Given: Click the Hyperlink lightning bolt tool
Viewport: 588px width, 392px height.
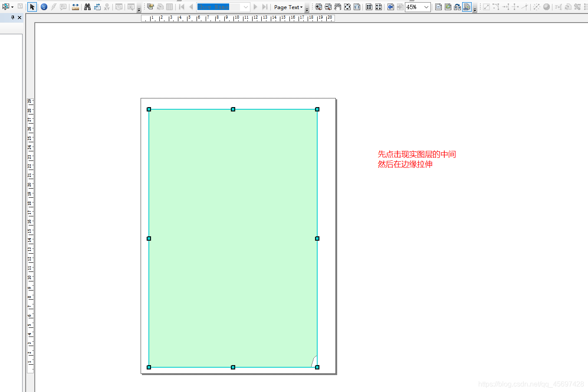Looking at the screenshot, I should tap(53, 7).
